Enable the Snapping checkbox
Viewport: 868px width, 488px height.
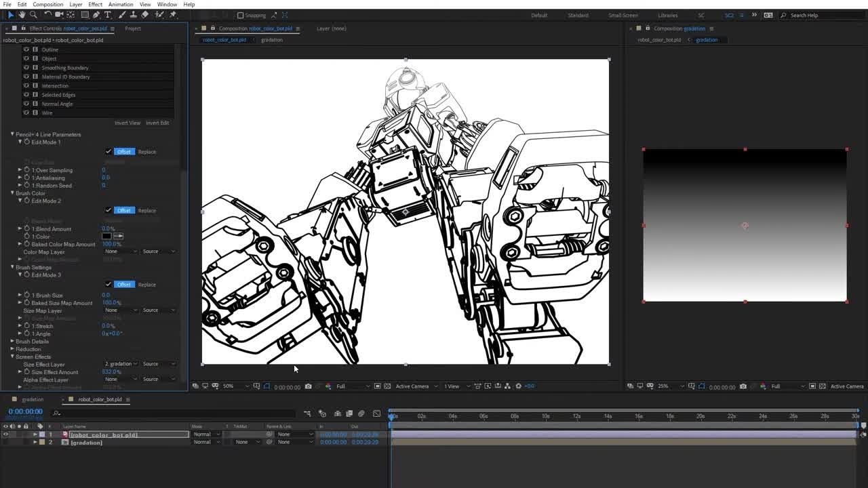pos(240,15)
